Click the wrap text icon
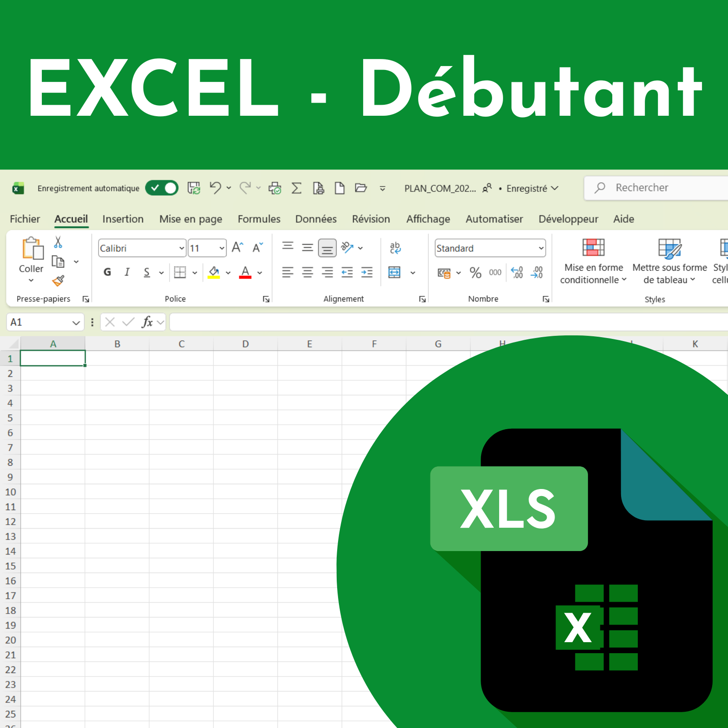This screenshot has width=728, height=728. click(395, 248)
